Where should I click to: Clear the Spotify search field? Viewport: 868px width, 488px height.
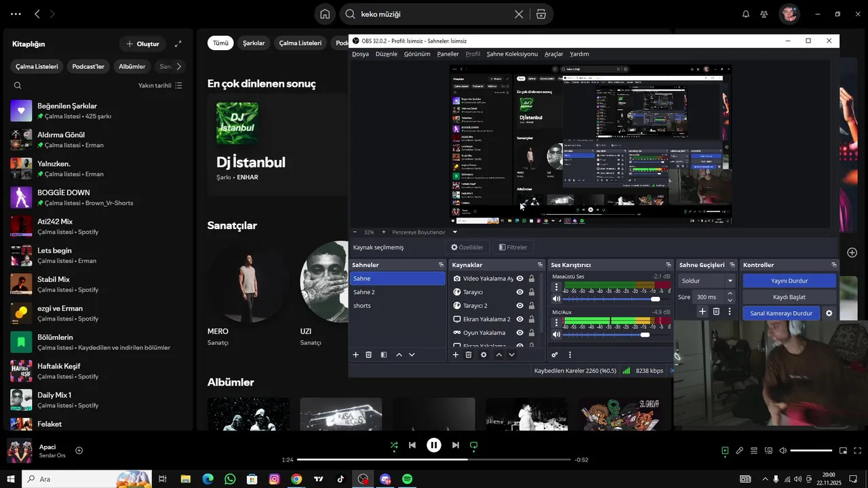[x=519, y=14]
